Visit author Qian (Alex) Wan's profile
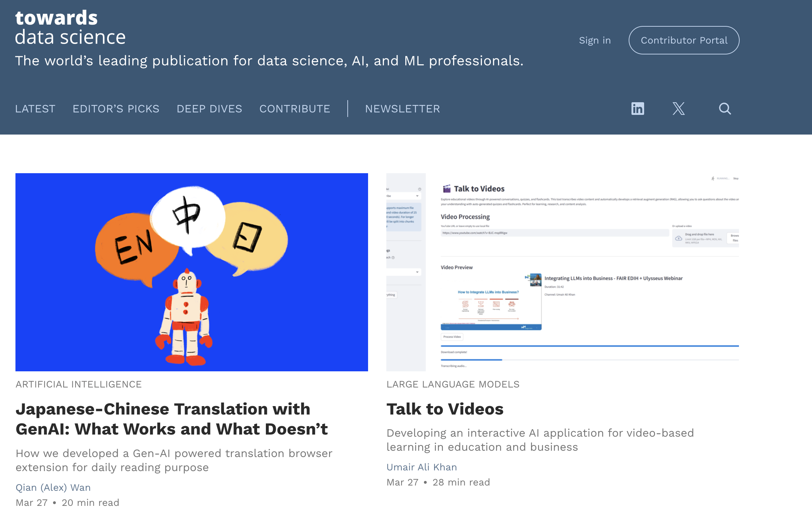 tap(53, 488)
